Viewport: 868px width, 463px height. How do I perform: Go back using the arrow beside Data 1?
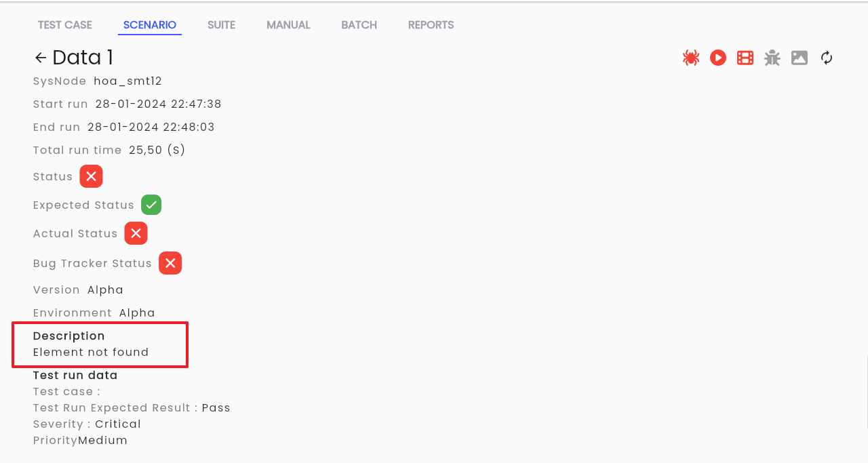pos(41,58)
